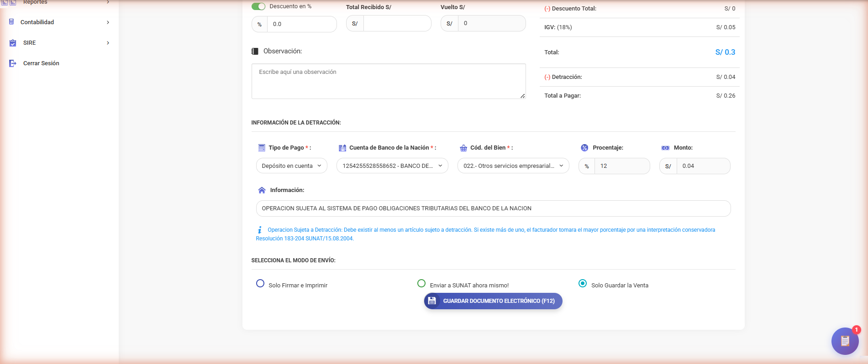Open the Cód. del Bien dropdown
Viewport: 868px width, 364px height.
513,166
